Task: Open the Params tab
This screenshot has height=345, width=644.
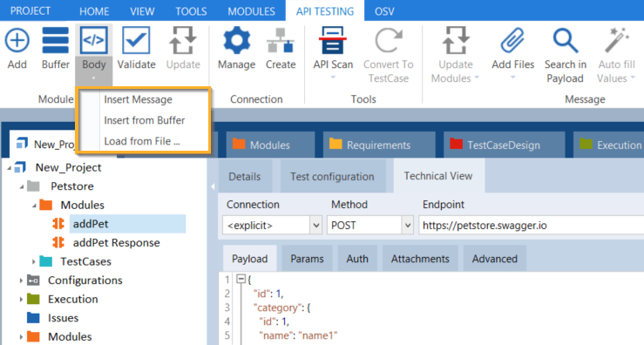Action: pyautogui.click(x=307, y=259)
